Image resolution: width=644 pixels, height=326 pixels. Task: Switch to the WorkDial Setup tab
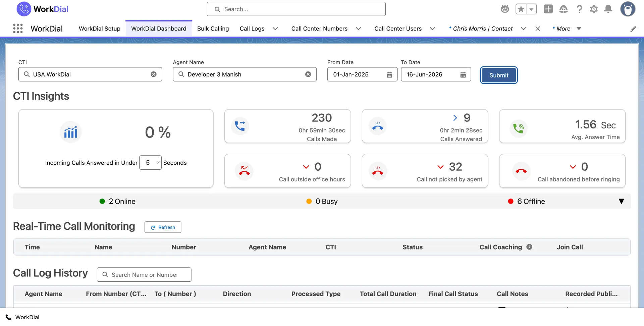pyautogui.click(x=99, y=29)
